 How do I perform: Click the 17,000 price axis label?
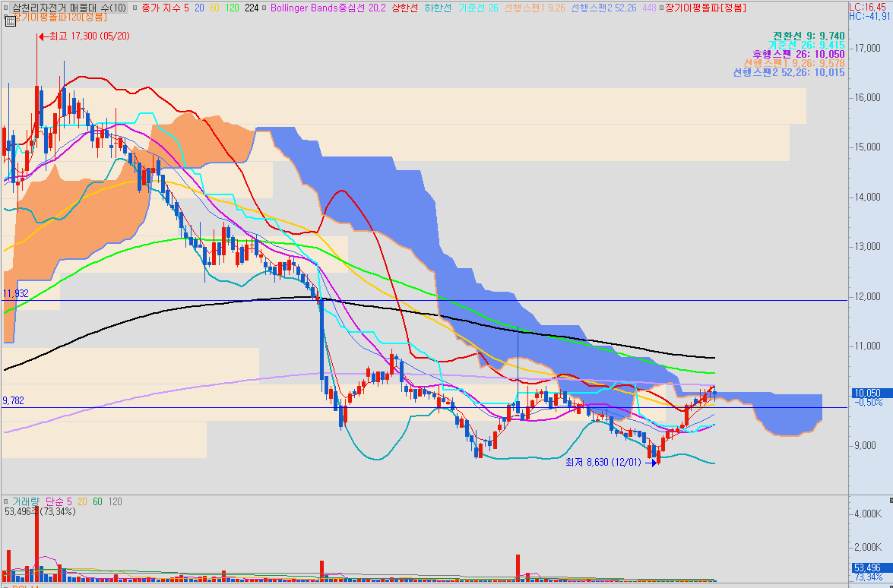pyautogui.click(x=866, y=48)
